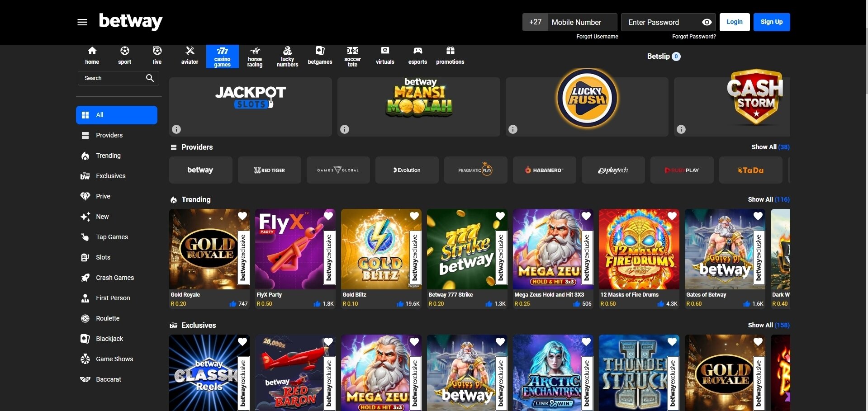The width and height of the screenshot is (868, 411).
Task: Open lucky numbers section
Action: [287, 57]
